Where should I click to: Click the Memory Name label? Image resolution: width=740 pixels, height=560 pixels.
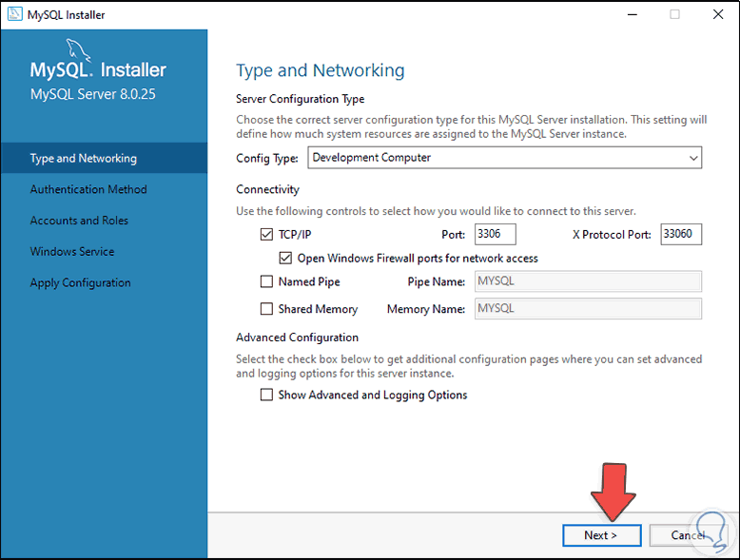pos(426,310)
